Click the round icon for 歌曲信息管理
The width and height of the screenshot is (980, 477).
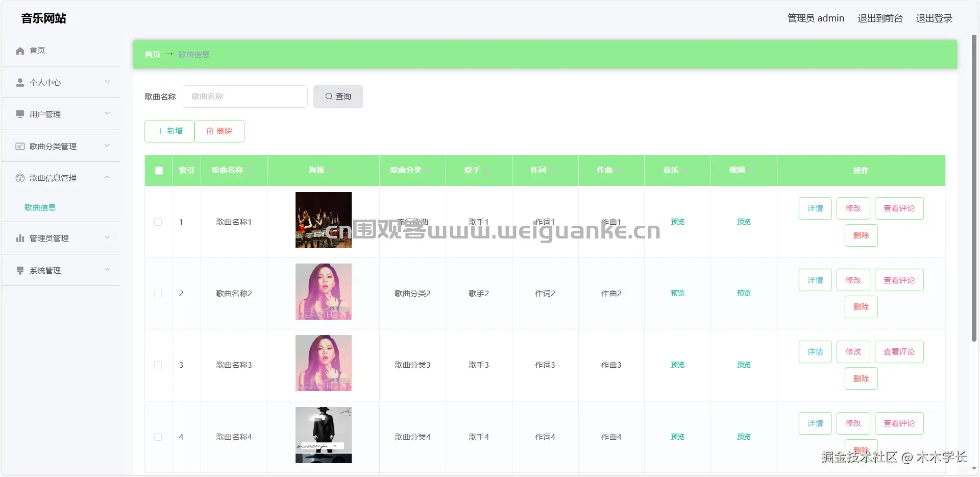tap(20, 178)
